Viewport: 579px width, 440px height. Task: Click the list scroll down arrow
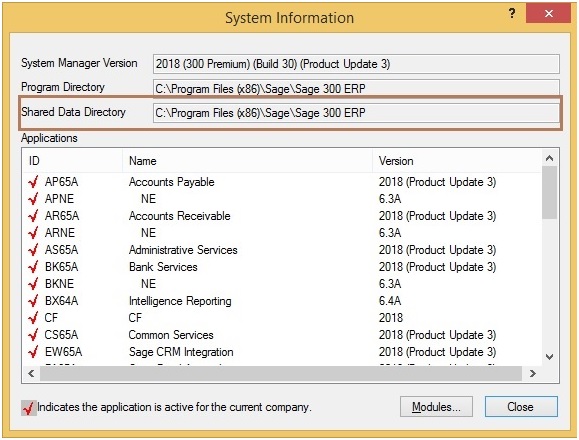[549, 357]
